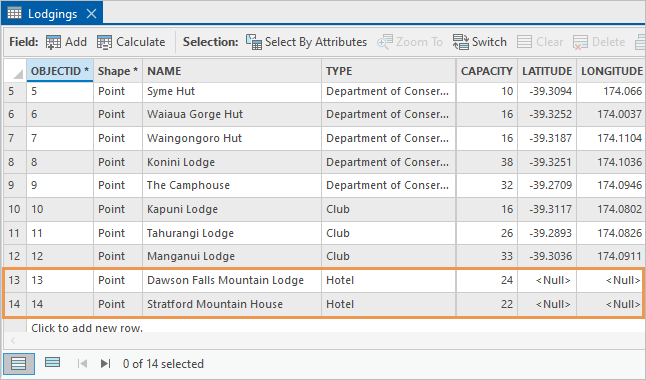Click the Kapuni Lodge cell
646x380 pixels.
pos(232,209)
